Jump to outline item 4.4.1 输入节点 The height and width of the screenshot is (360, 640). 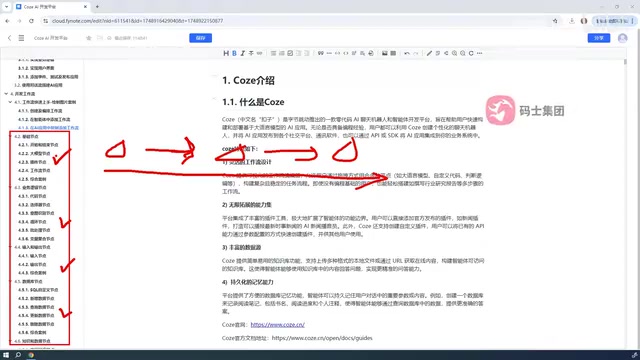point(32,256)
